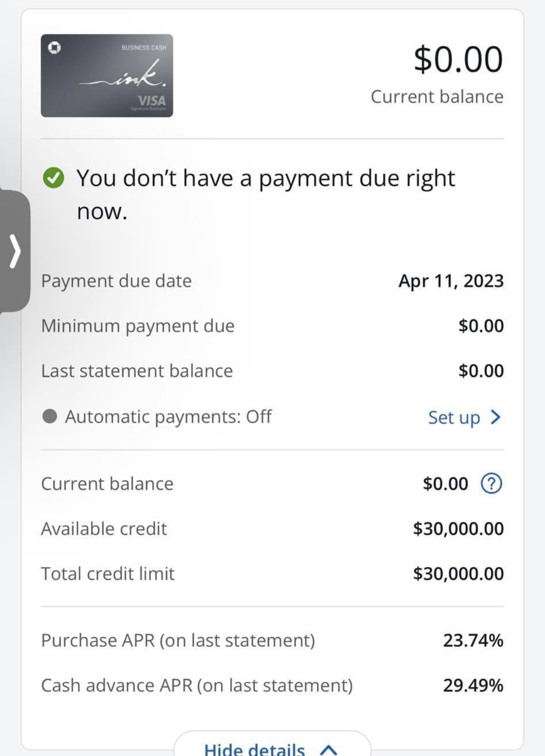Click the Cash advance APR 29.49% value
This screenshot has height=756, width=545.
pyautogui.click(x=473, y=685)
